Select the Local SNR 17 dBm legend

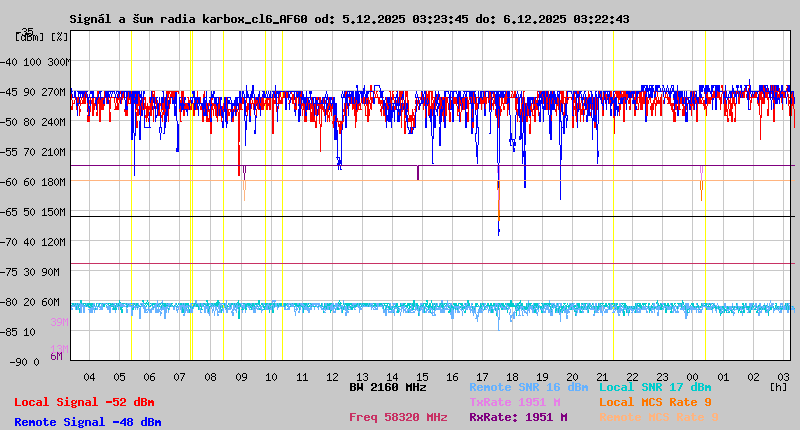tap(654, 387)
